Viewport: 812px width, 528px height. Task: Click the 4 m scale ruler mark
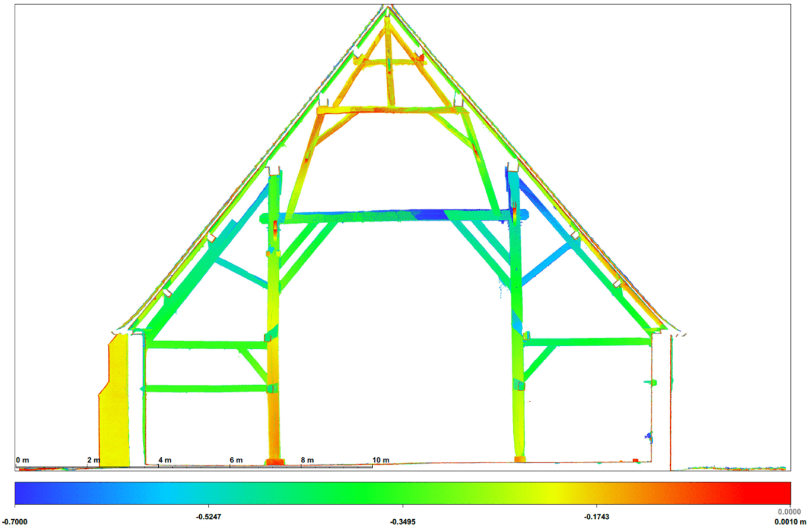click(165, 460)
